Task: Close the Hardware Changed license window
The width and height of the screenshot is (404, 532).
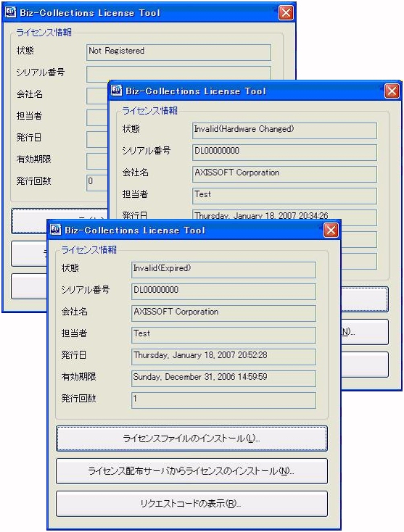Action: [392, 91]
